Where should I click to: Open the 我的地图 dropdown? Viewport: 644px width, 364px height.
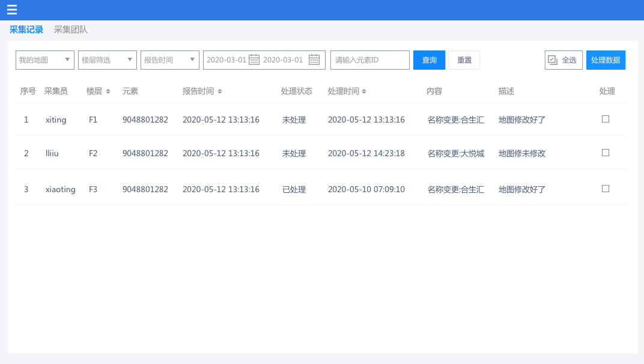coord(44,59)
